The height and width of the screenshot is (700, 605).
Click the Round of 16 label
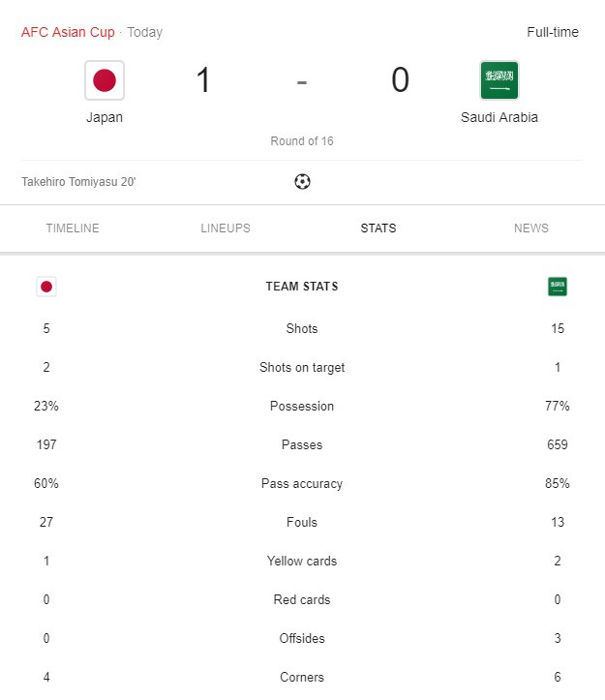coord(302,141)
